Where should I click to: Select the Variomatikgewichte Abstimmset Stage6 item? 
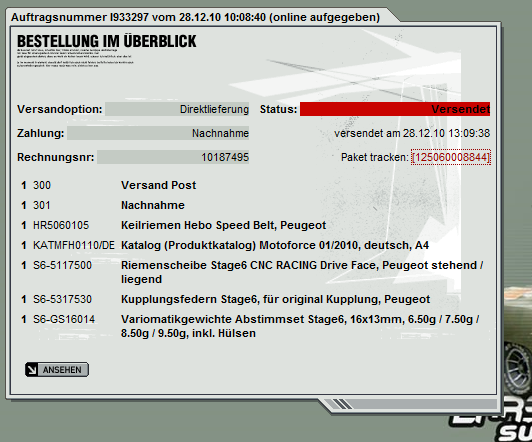tap(300, 326)
